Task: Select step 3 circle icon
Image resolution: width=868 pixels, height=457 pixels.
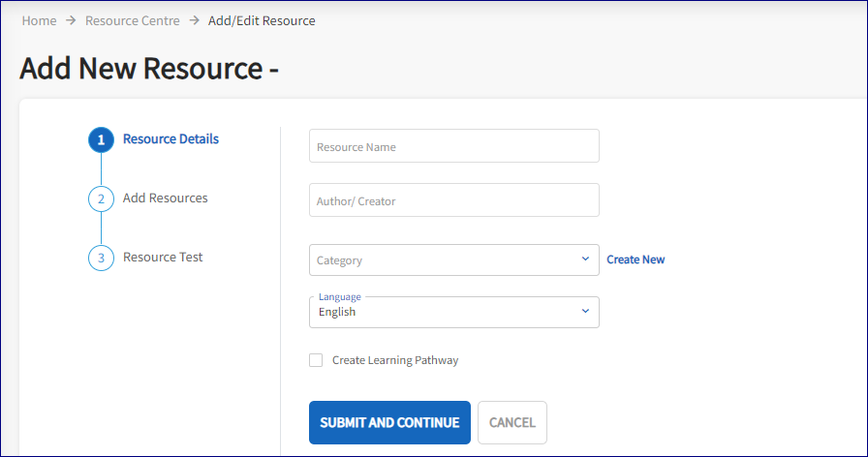Action: (x=102, y=258)
